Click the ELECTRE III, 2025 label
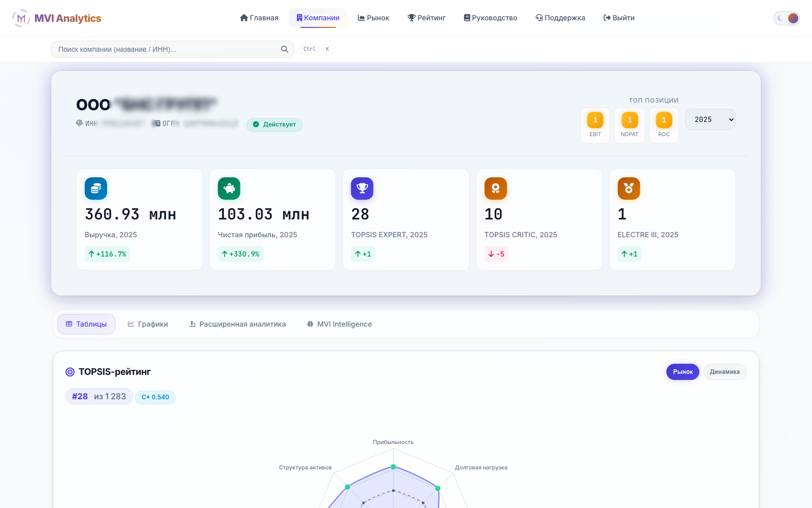812x508 pixels. tap(648, 235)
